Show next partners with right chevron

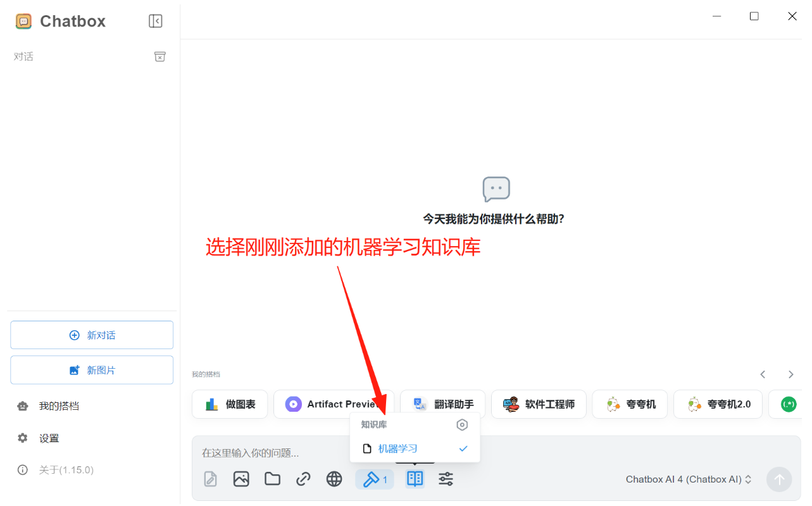point(791,374)
